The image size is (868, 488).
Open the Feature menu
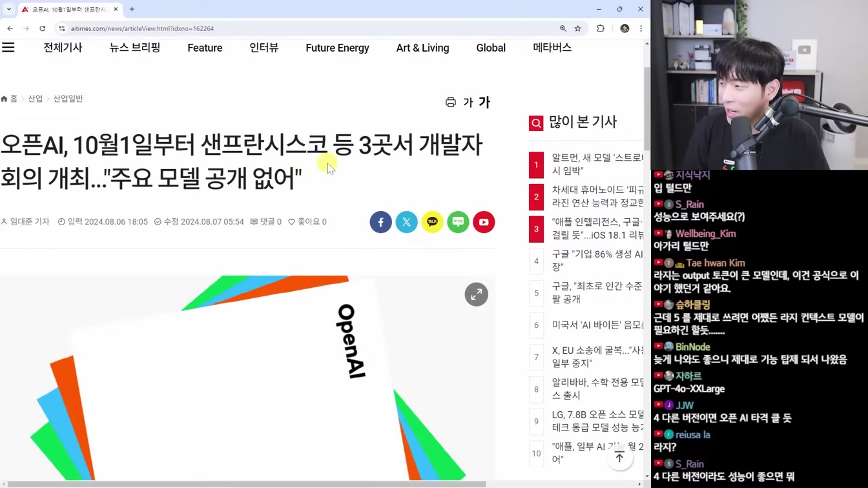(x=205, y=48)
